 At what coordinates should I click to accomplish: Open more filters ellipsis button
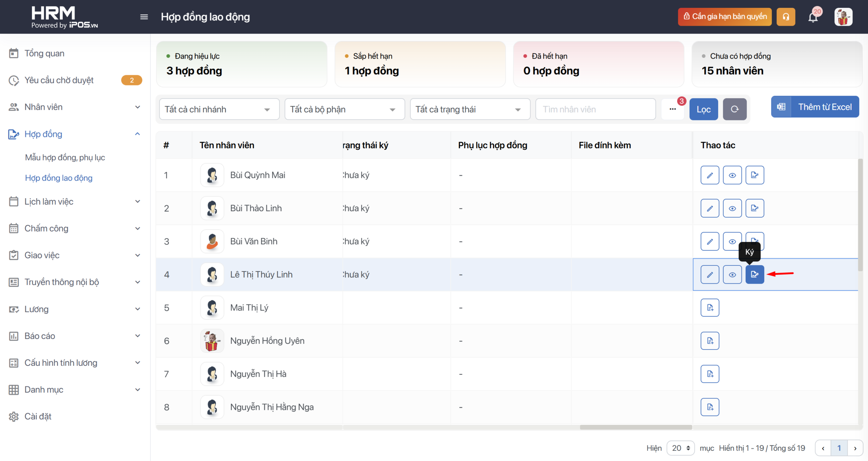[673, 109]
